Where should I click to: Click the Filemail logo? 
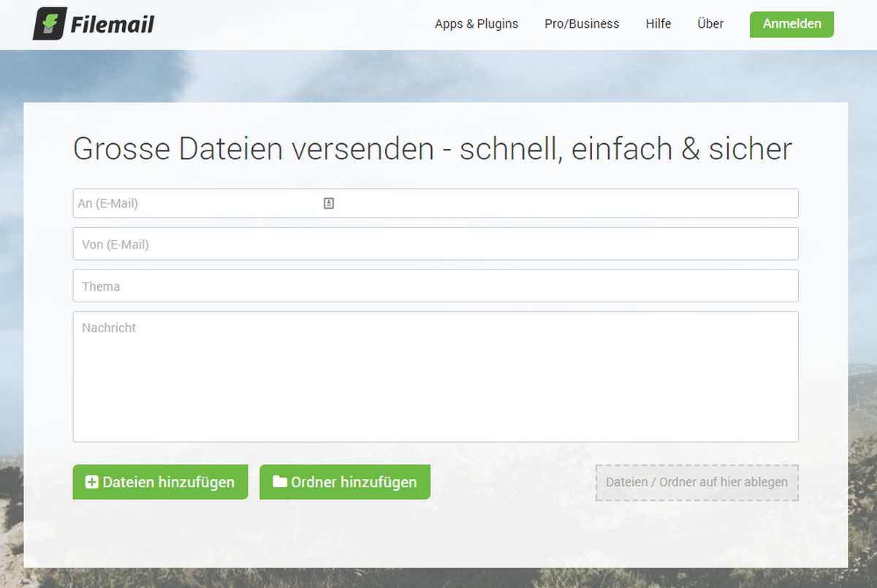[94, 24]
